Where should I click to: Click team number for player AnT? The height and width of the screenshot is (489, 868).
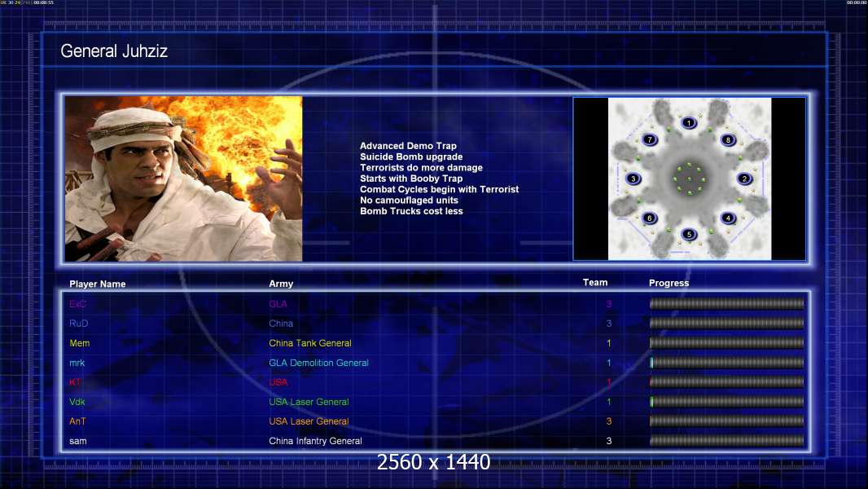(x=609, y=421)
